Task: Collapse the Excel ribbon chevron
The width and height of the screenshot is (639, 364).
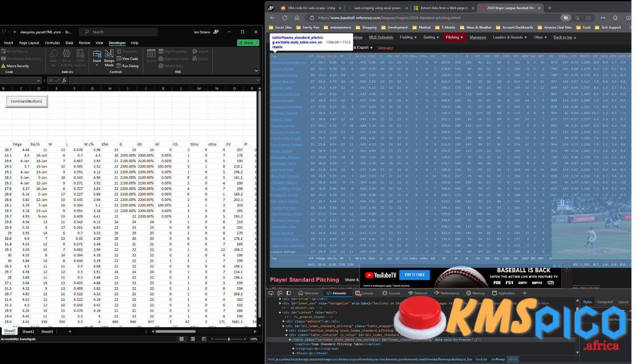Action: tap(257, 72)
